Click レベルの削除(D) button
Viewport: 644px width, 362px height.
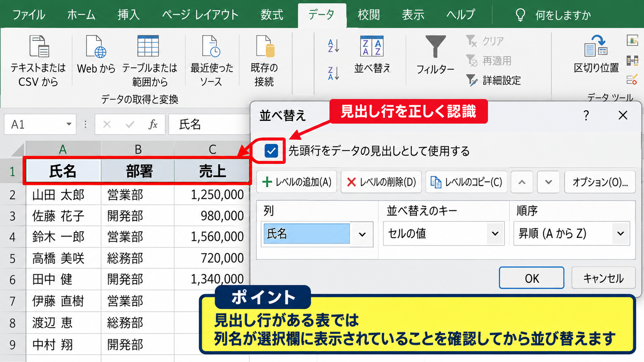pyautogui.click(x=381, y=182)
